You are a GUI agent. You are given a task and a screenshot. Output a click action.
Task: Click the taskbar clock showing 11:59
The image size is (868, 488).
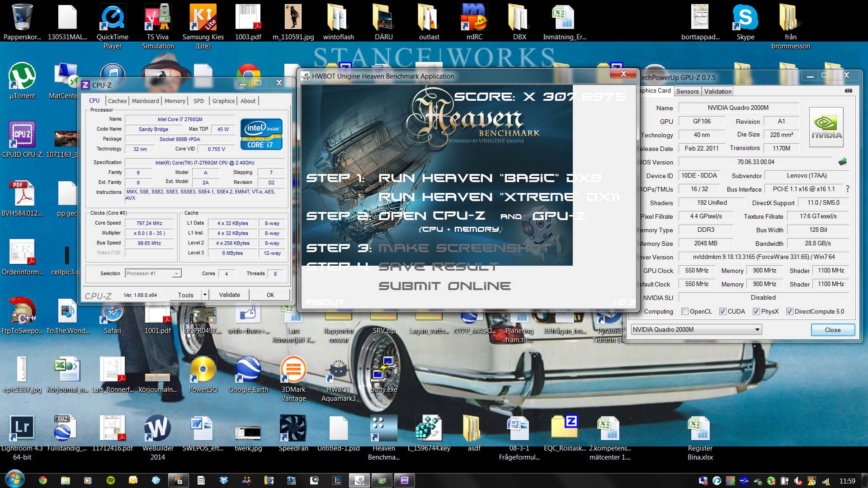coord(847,481)
